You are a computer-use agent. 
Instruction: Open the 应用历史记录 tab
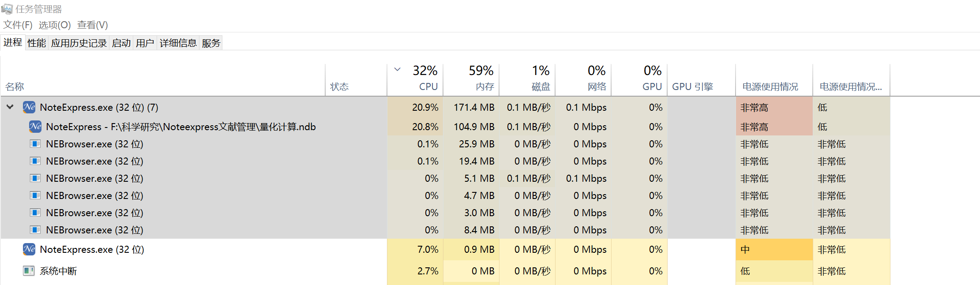coord(79,43)
